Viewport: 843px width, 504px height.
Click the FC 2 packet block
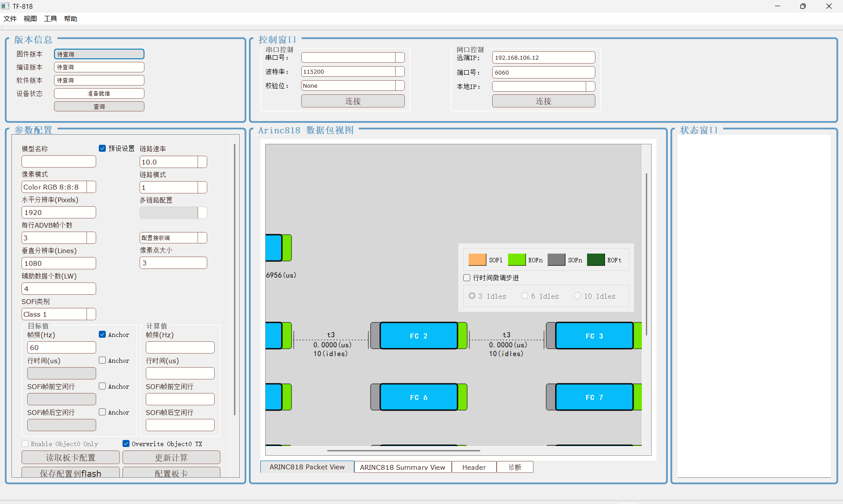click(x=418, y=336)
